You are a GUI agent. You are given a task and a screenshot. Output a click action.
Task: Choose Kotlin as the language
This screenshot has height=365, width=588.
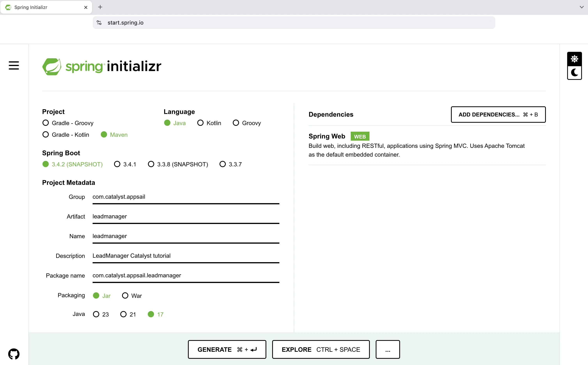pyautogui.click(x=200, y=123)
